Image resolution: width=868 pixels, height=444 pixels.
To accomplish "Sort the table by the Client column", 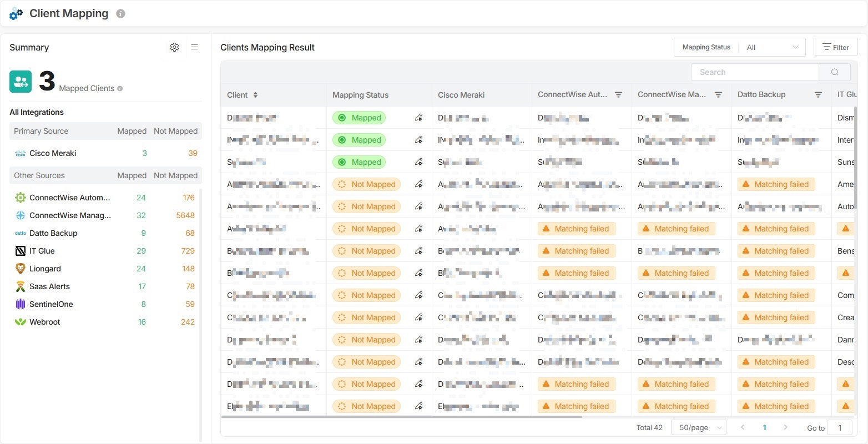I will click(255, 94).
